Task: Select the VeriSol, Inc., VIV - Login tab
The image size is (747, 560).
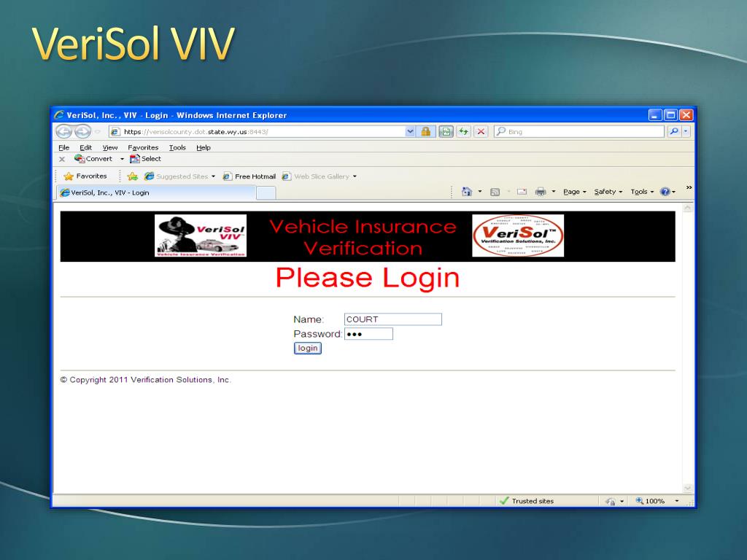Action: [x=156, y=192]
